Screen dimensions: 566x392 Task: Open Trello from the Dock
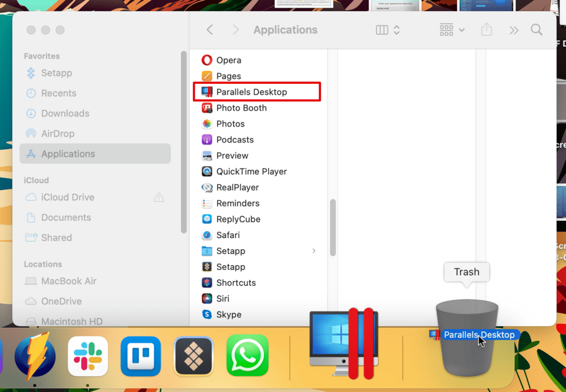(141, 356)
